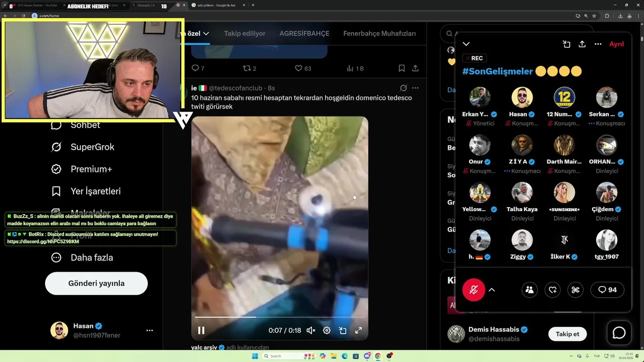Viewport: 644px width, 362px height.
Task: Open taskbar volume control
Action: (x=612, y=356)
